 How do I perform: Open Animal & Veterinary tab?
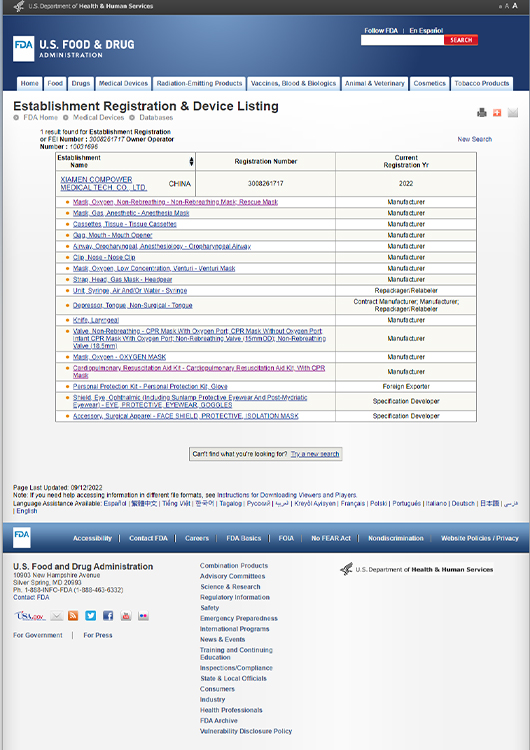pos(375,83)
